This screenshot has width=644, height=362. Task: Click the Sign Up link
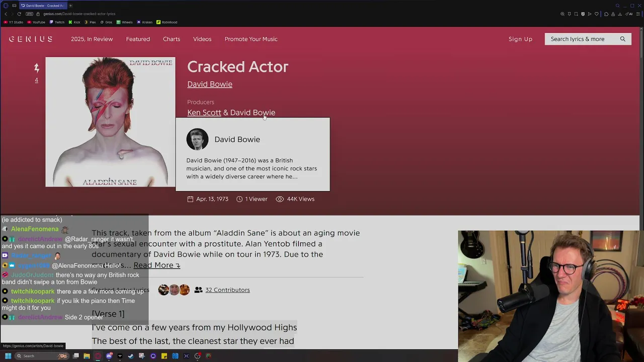pyautogui.click(x=520, y=39)
